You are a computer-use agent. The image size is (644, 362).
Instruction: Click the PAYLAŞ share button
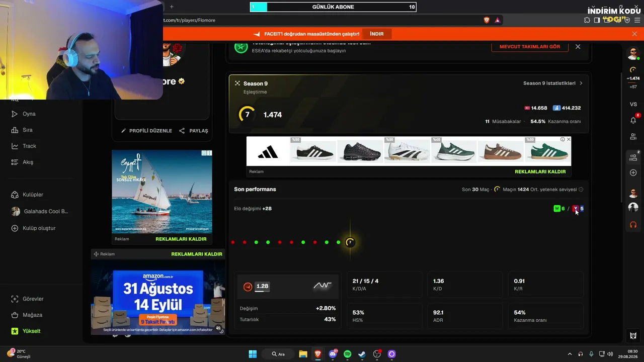194,131
